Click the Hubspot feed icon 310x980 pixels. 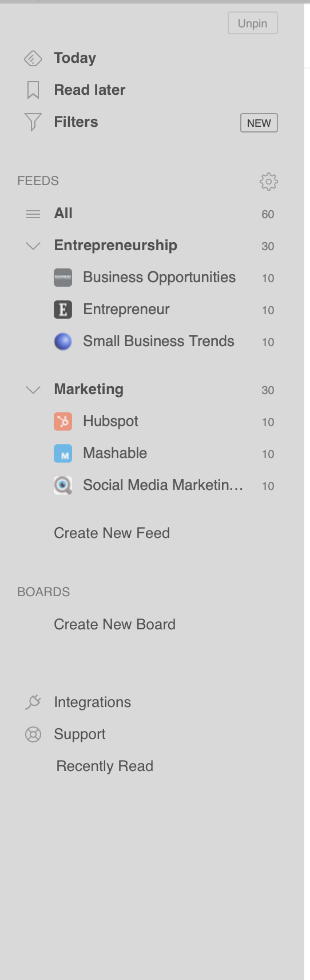(63, 421)
